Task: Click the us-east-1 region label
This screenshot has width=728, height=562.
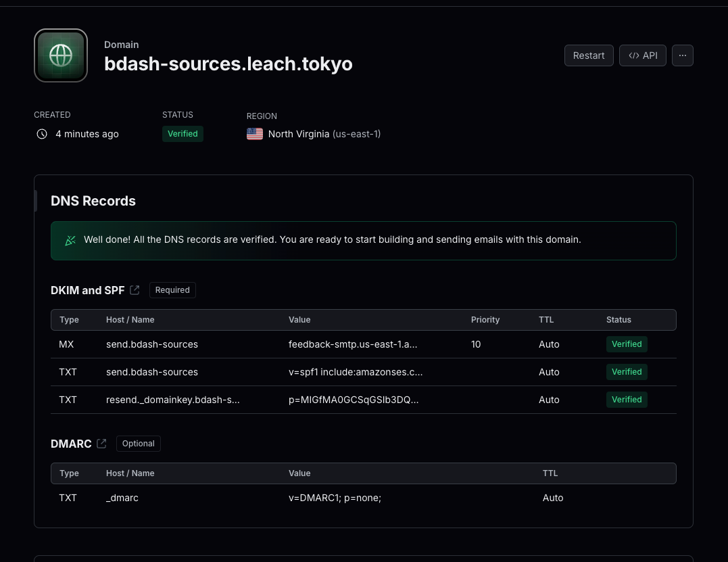Action: pyautogui.click(x=357, y=134)
